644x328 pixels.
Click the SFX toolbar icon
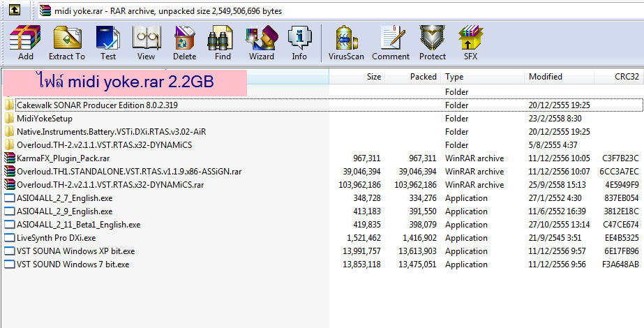point(471,43)
